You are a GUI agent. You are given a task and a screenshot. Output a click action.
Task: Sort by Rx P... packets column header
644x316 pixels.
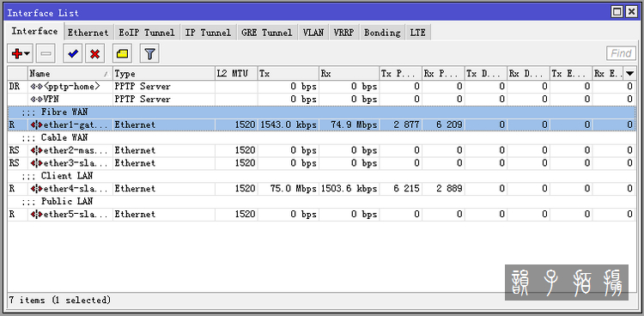444,74
